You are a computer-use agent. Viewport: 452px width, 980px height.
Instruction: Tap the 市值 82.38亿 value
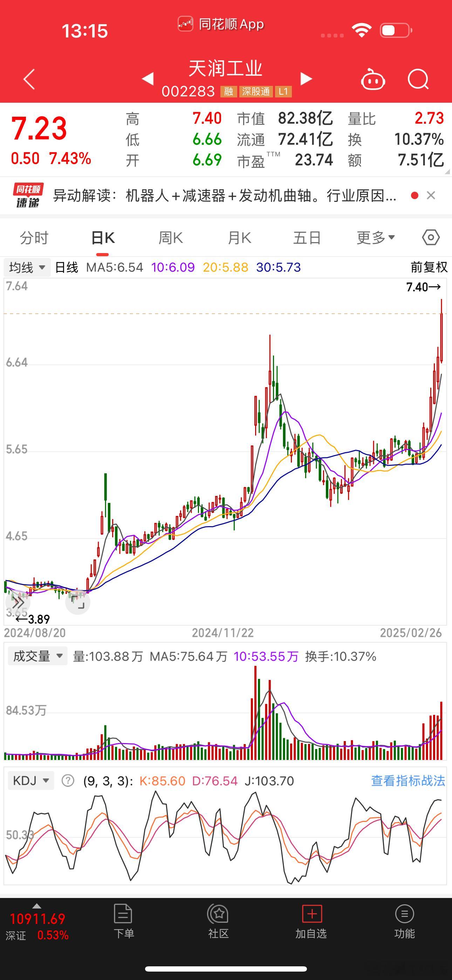coord(306,119)
